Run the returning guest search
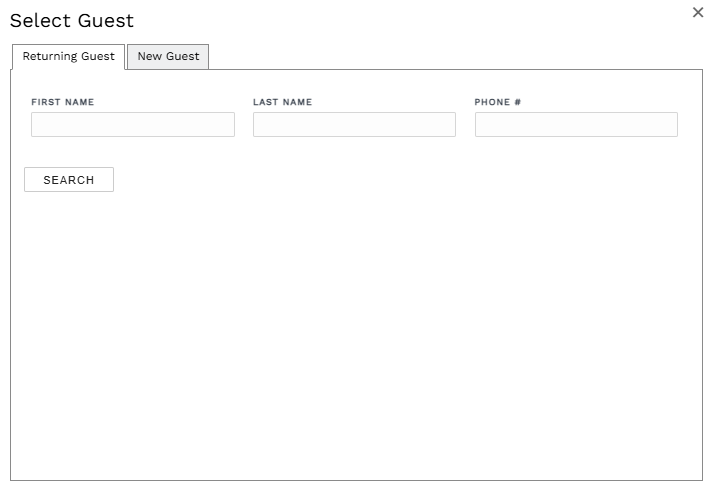Viewport: 714px width, 493px height. pos(69,180)
